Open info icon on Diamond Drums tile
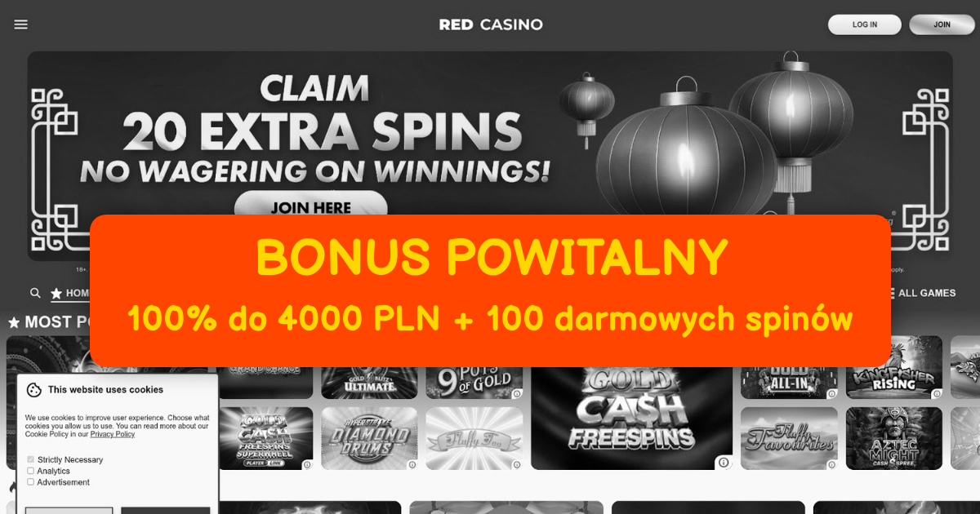The image size is (980, 514). point(412,465)
